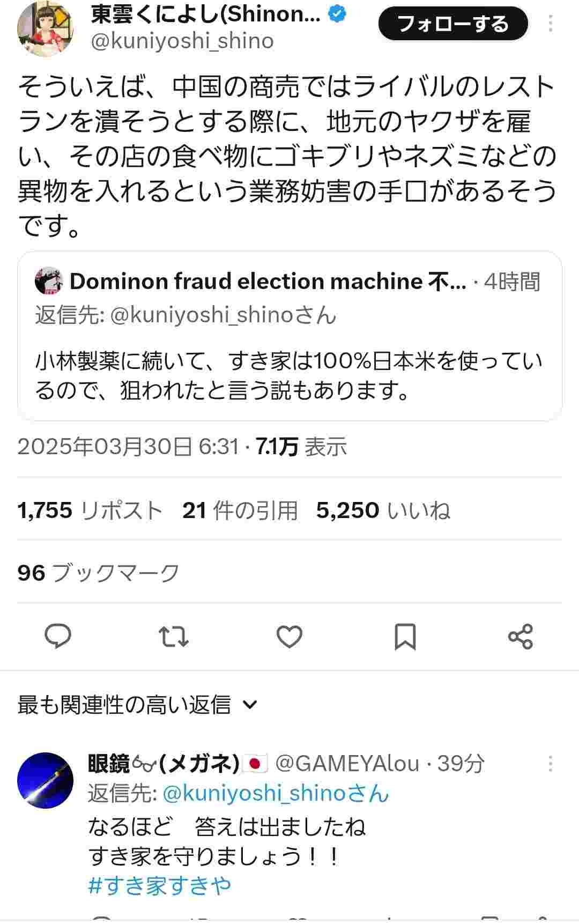This screenshot has width=579, height=924.
Task: Click the @kuniyoshi_shino handle under author name
Action: point(182,41)
